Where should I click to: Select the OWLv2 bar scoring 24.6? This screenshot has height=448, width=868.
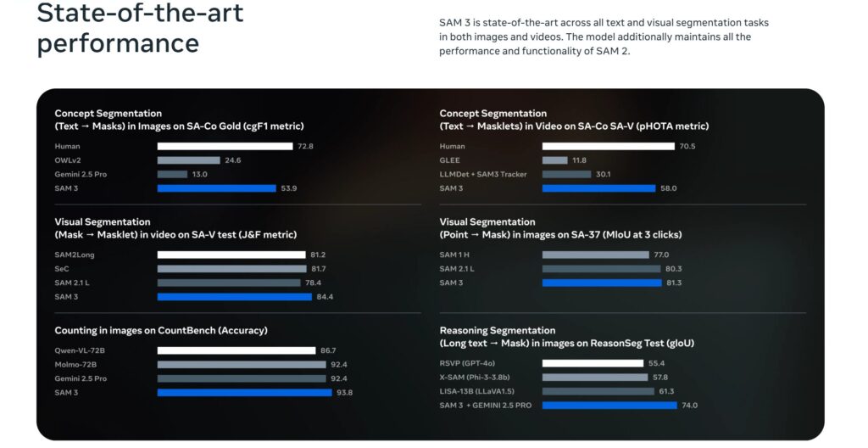[x=188, y=160]
